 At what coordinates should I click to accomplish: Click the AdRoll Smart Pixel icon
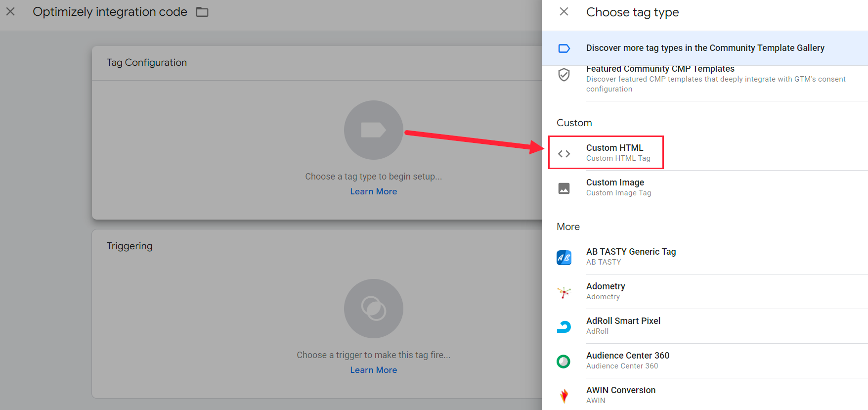[564, 326]
